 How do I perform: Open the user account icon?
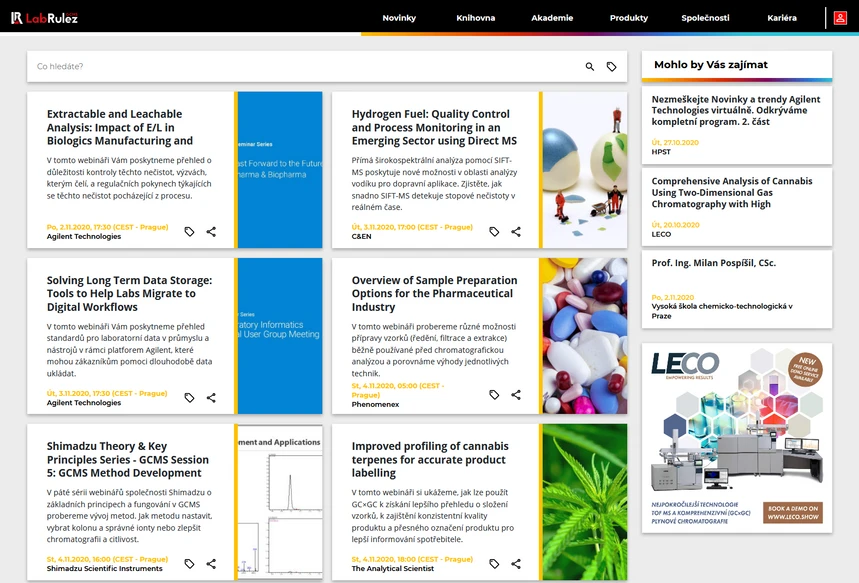coord(840,18)
